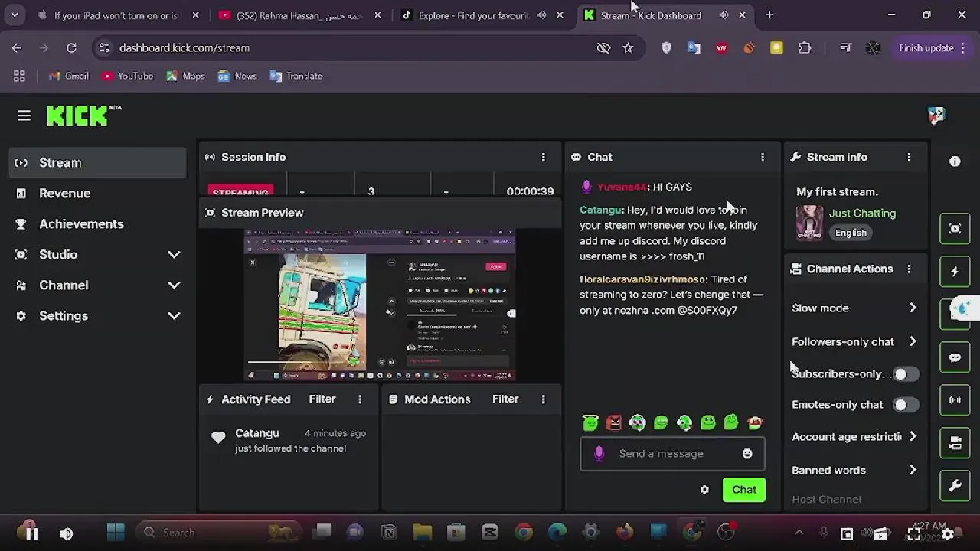980x551 pixels.
Task: Click the Send a message input field
Action: [672, 454]
